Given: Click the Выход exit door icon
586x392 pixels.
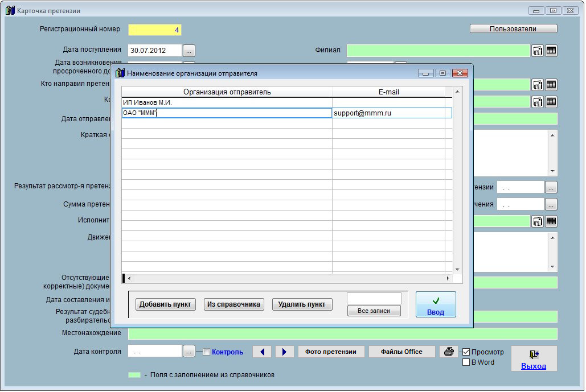Looking at the screenshot, I should (x=534, y=354).
